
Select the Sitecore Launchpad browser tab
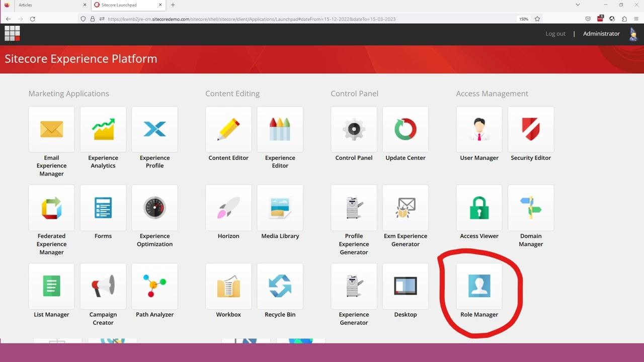128,5
